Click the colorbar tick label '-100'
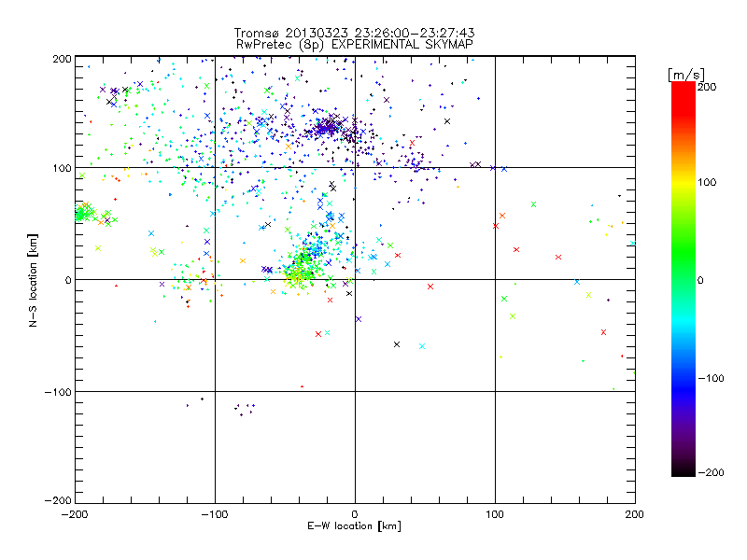The image size is (747, 560). (711, 378)
